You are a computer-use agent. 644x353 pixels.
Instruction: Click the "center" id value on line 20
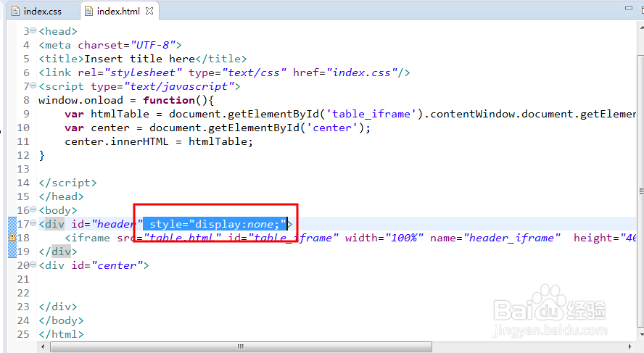[x=117, y=265]
